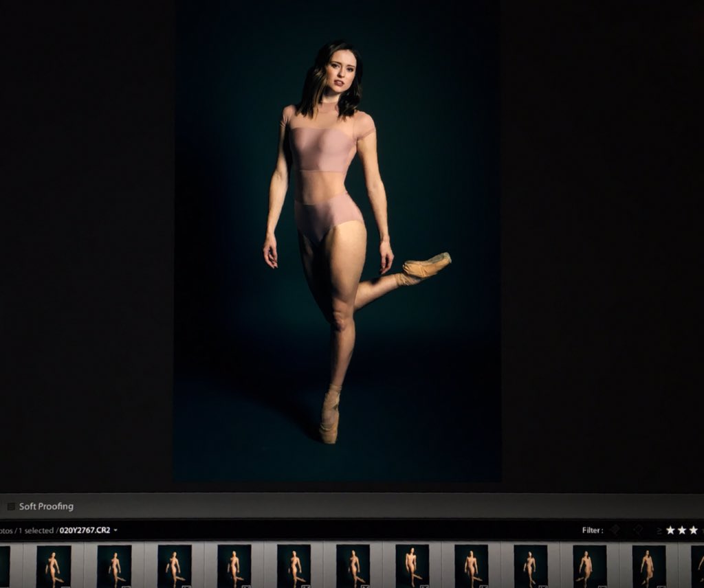Screen dimensions: 704x588
Task: Select the currently highlighted filmstrip thumbnail
Action: tap(412, 565)
